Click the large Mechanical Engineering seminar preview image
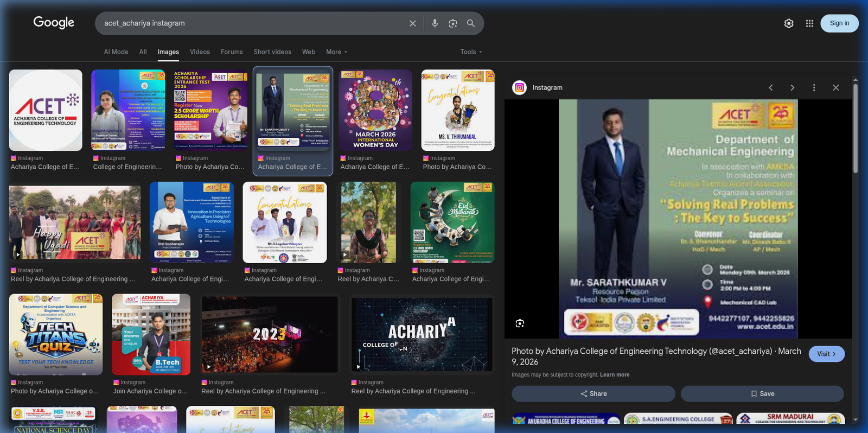The width and height of the screenshot is (868, 433). coord(678,219)
